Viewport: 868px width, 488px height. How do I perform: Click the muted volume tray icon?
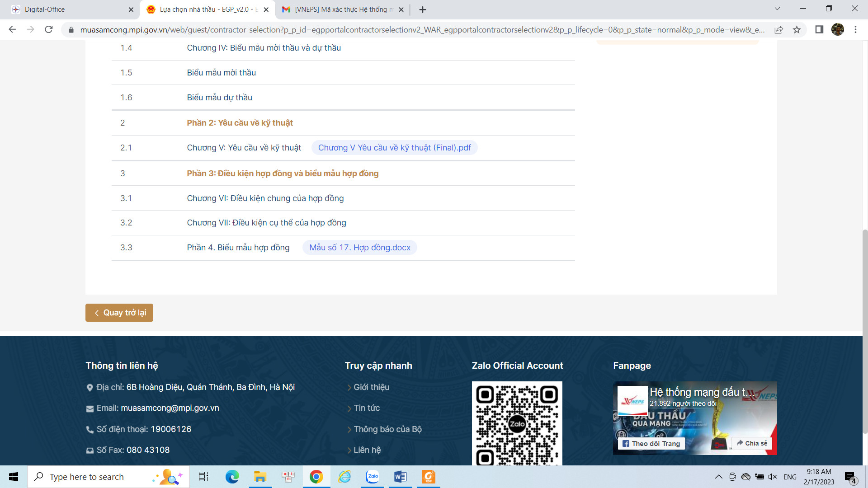pos(773,477)
